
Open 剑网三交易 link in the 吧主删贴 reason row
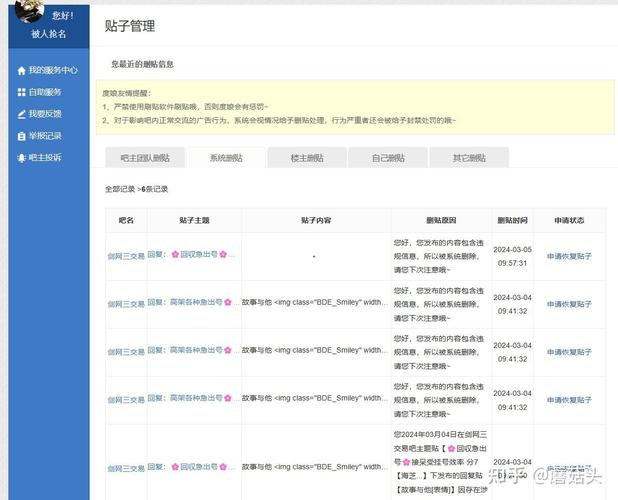(x=126, y=468)
